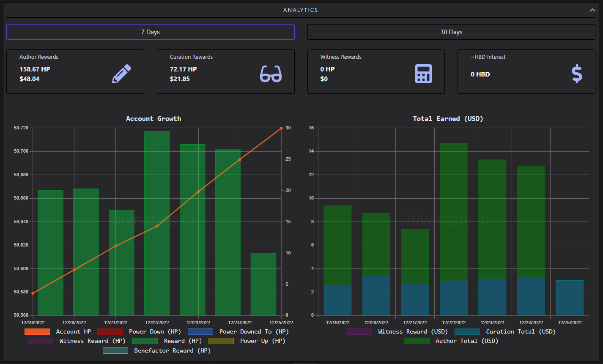Click the pencil icon in Author Rewards

pyautogui.click(x=121, y=74)
